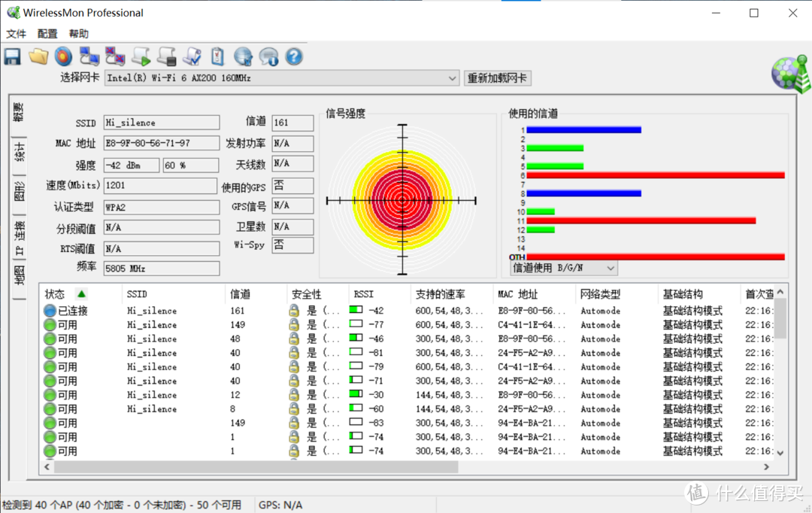
Task: Open the 帮助 menu
Action: [x=79, y=34]
